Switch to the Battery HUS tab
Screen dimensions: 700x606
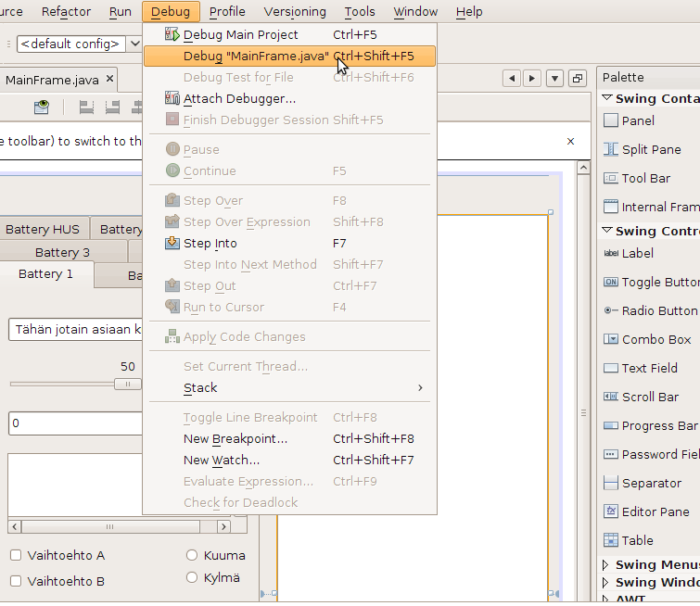coord(43,229)
